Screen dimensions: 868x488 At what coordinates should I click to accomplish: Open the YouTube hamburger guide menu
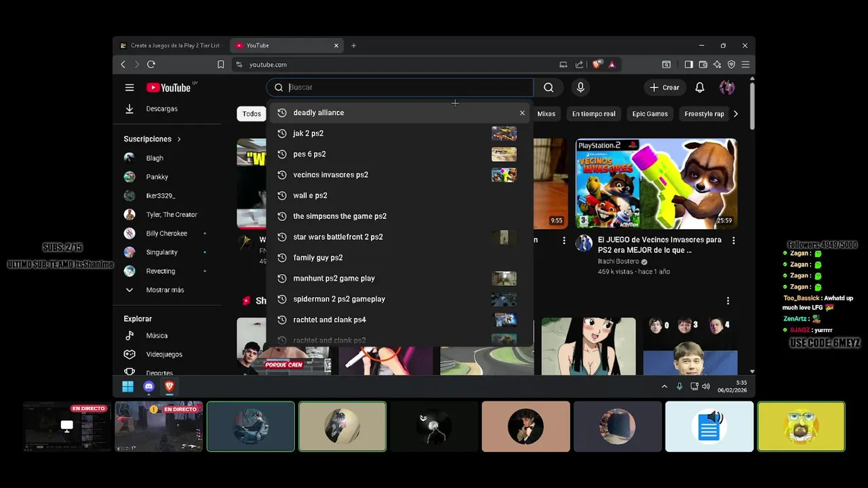point(130,87)
